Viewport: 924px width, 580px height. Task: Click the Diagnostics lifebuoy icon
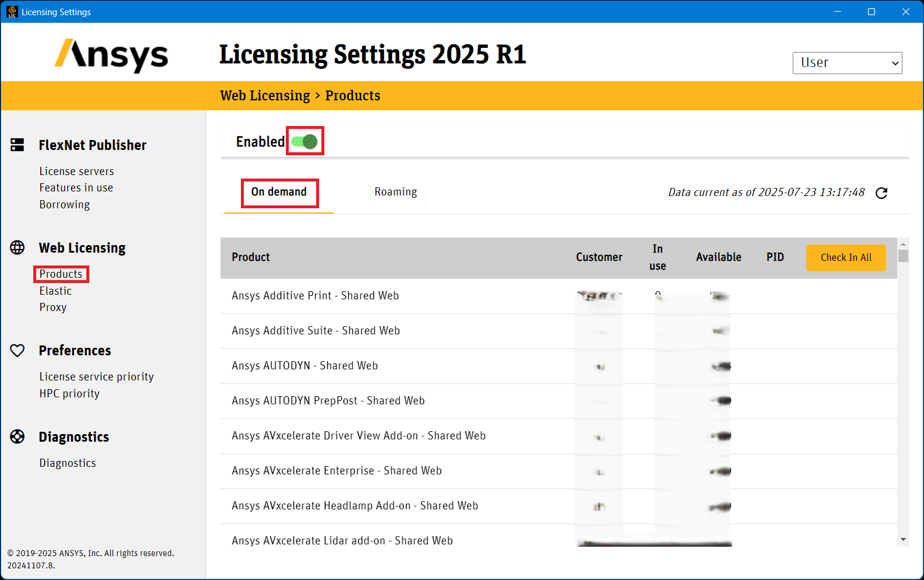17,436
